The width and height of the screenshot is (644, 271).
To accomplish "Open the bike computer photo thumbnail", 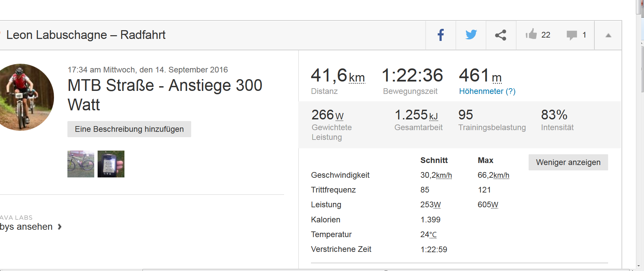I will click(x=111, y=164).
